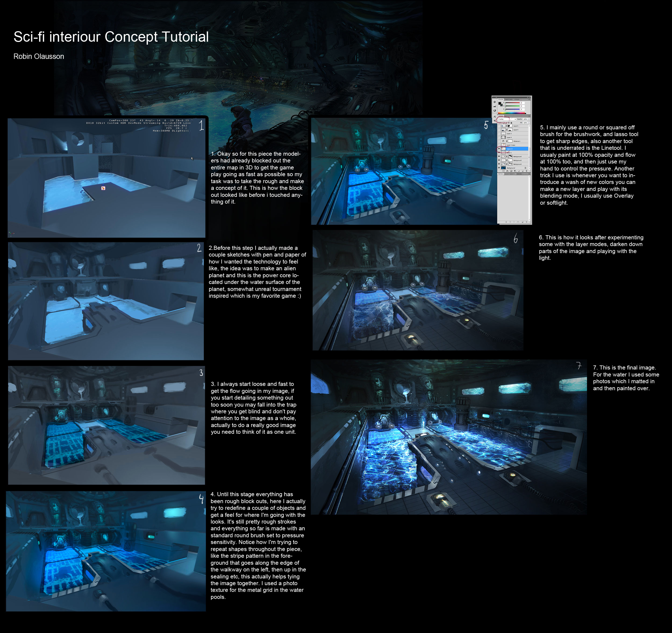Select the Layer 2 copy row

pos(513,145)
